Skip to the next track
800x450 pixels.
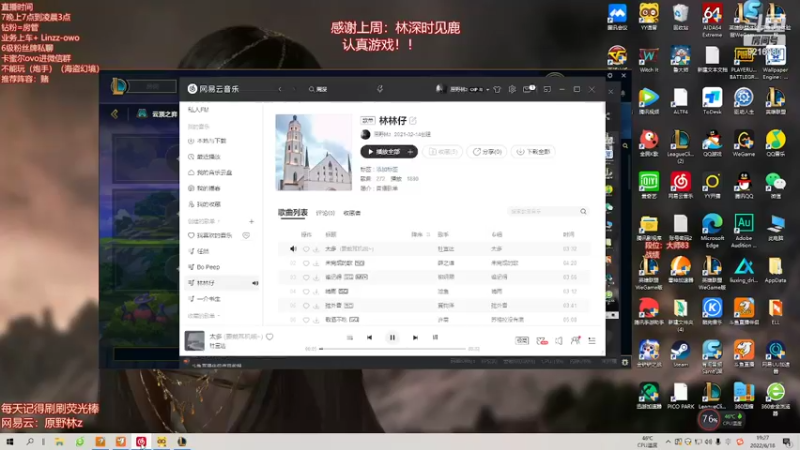tap(415, 338)
